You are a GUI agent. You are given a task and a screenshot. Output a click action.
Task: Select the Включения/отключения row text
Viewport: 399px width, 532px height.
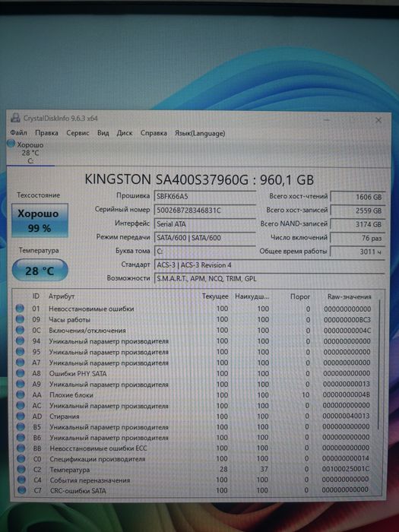[x=87, y=331]
